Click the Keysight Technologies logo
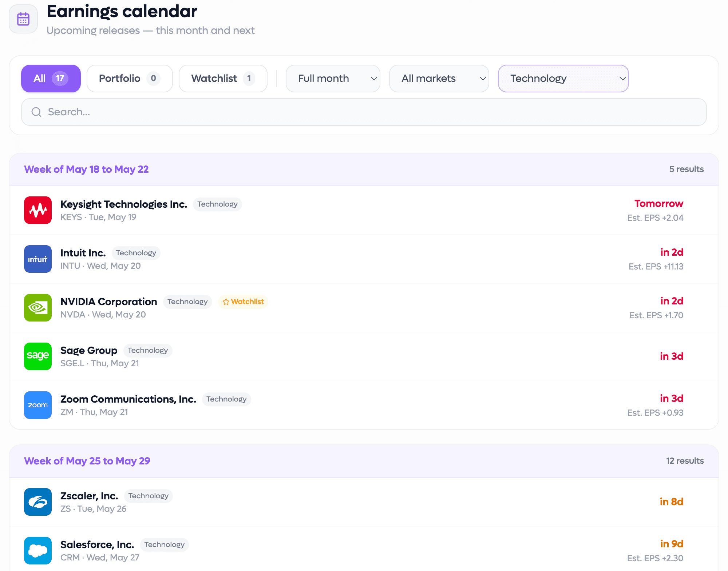 38,210
